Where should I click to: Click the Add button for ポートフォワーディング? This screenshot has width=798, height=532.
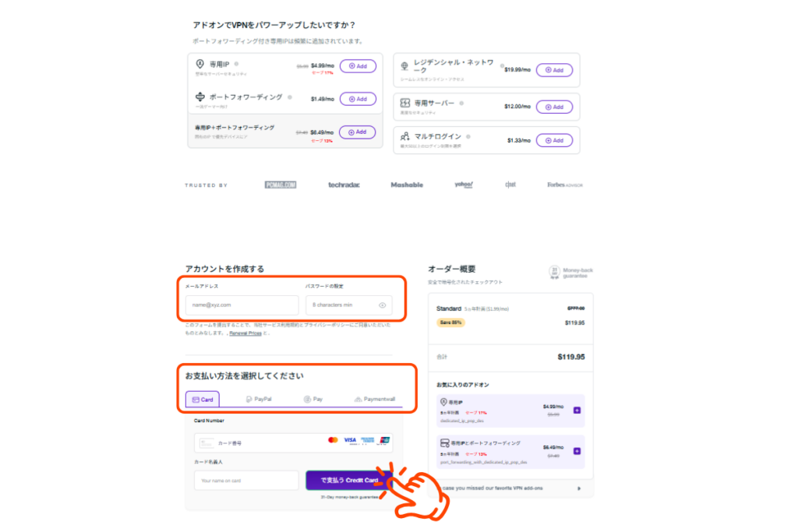click(358, 98)
